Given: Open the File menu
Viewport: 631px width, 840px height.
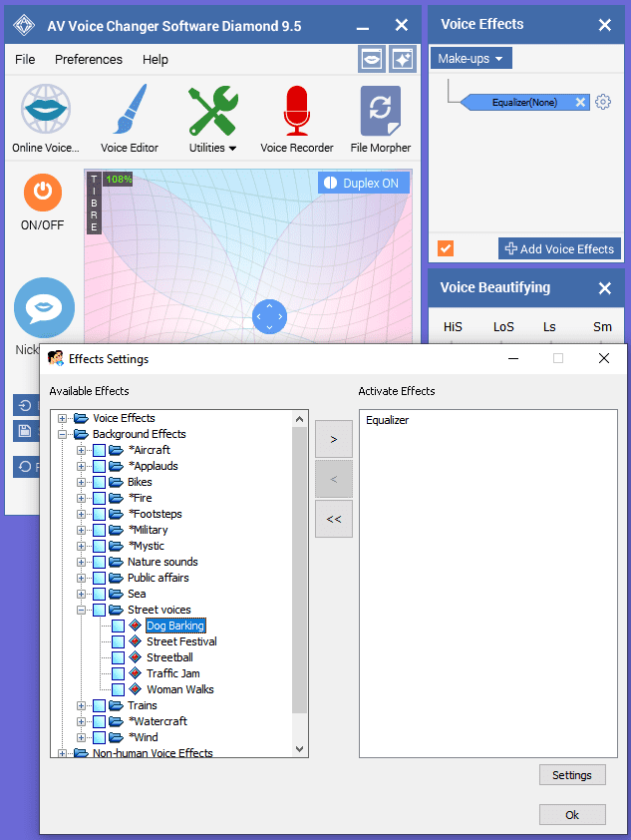Looking at the screenshot, I should pos(25,60).
